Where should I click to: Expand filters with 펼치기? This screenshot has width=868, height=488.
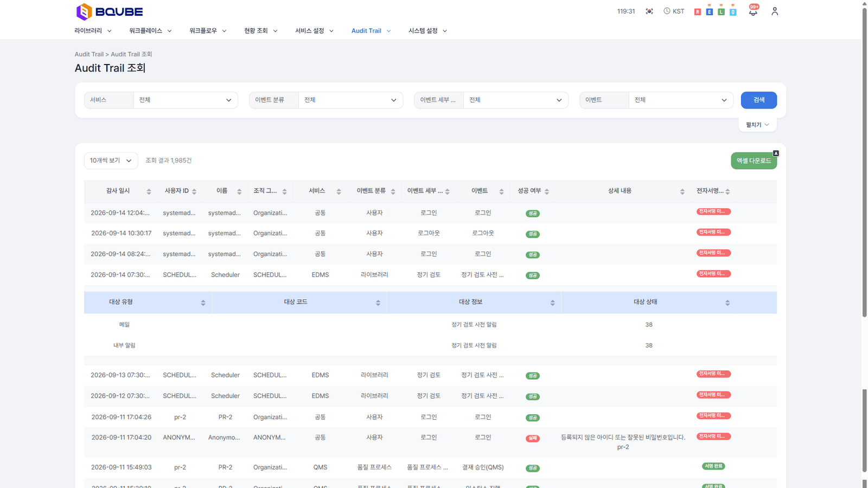757,125
